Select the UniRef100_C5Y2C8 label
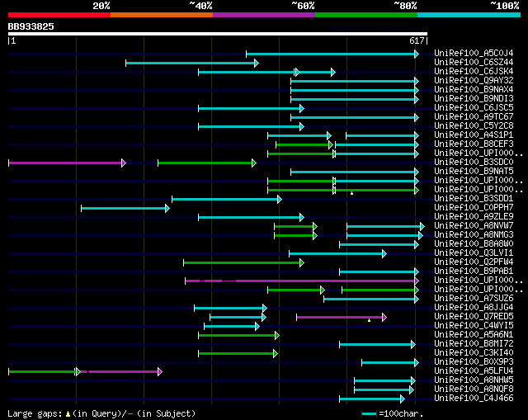The width and height of the screenshot is (528, 420). click(x=474, y=125)
